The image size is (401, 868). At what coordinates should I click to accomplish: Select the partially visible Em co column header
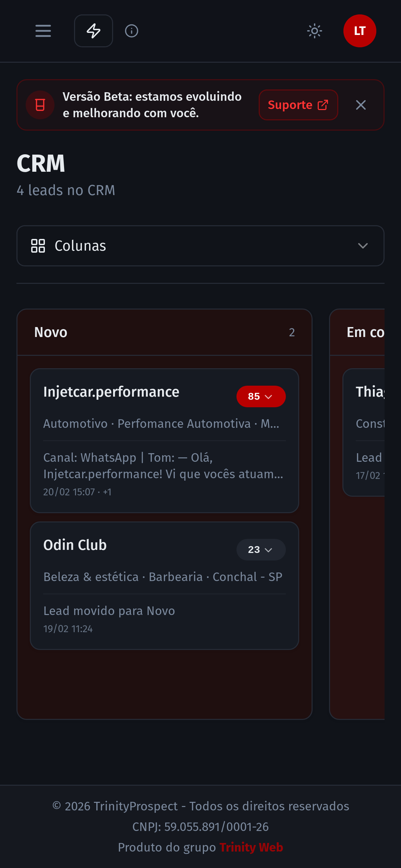[x=365, y=332]
